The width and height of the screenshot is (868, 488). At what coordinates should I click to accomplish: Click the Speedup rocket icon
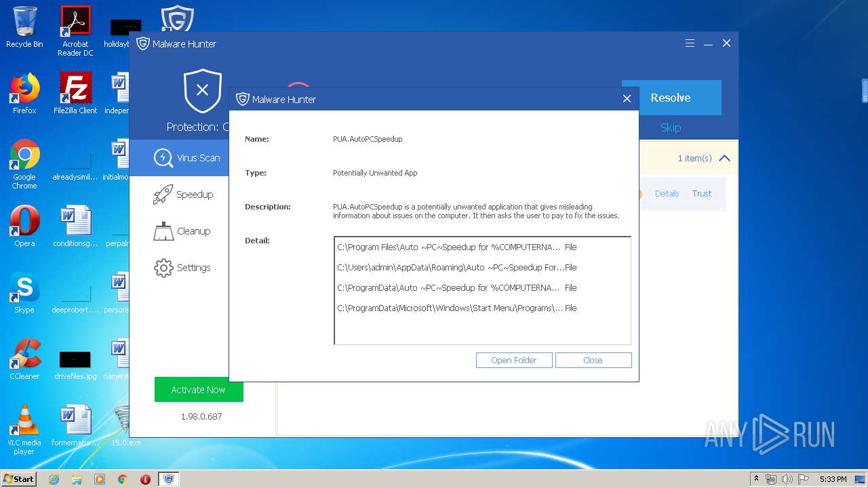tap(163, 195)
